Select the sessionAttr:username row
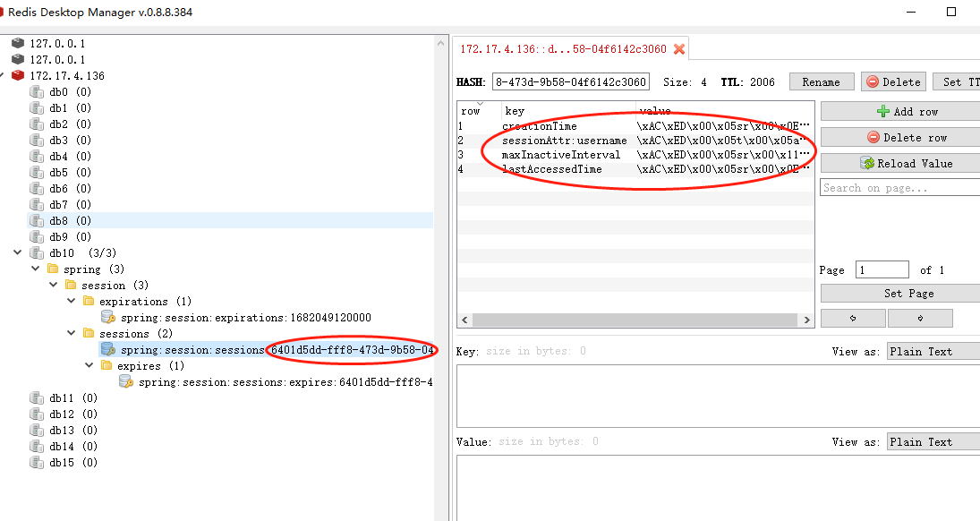The width and height of the screenshot is (980, 521). click(564, 141)
